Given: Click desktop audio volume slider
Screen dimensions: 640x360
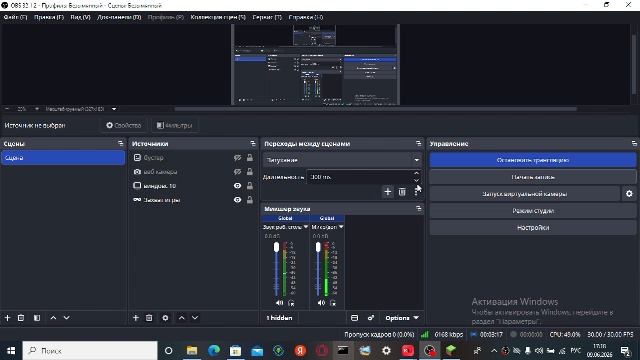Looking at the screenshot, I should pos(276,269).
